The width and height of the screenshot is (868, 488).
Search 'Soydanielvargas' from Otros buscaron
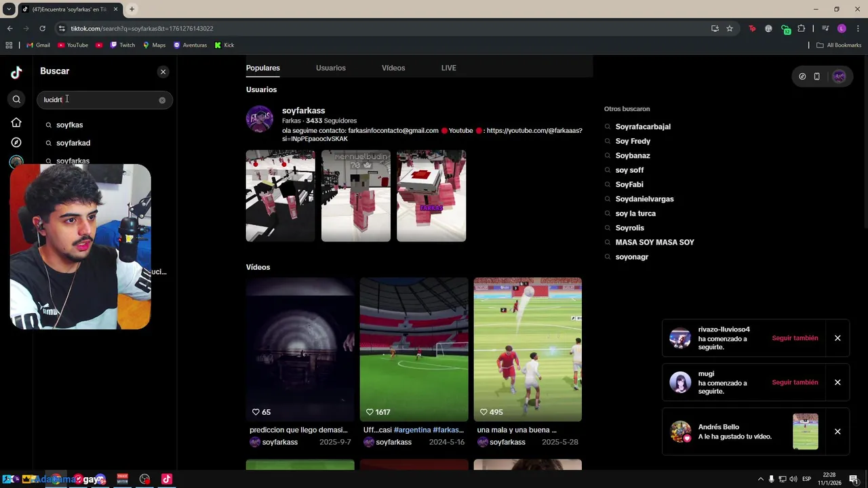coord(644,199)
